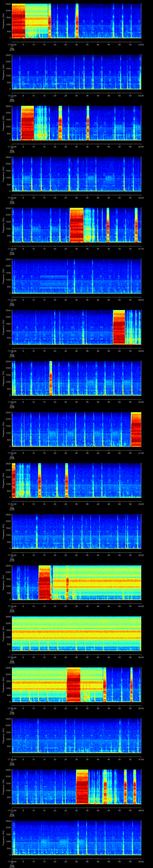The height and width of the screenshot is (868, 153).
Task: Click the 17:30:00 start time label
Action: pos(12,453)
